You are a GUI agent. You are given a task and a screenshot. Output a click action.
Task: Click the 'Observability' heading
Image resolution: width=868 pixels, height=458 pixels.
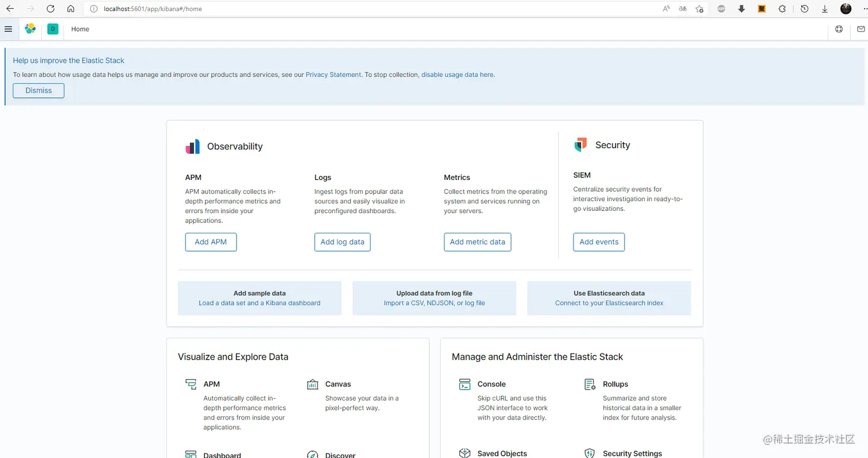click(235, 147)
